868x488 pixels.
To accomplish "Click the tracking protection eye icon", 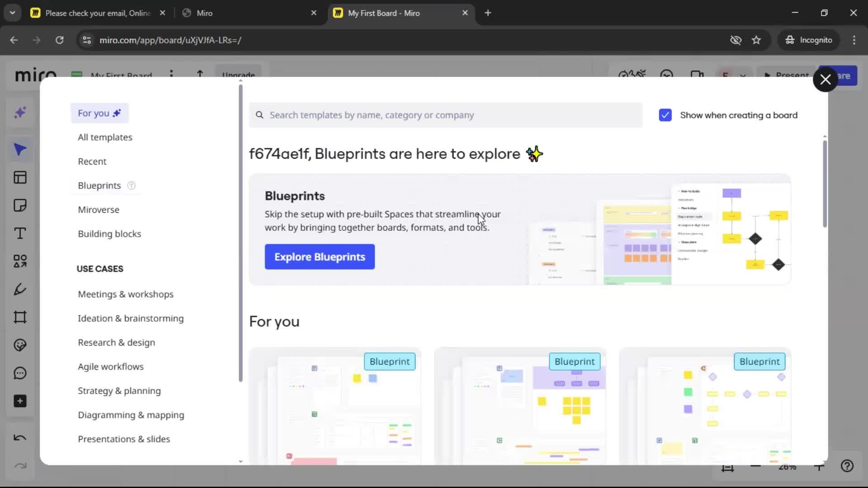I will coord(736,40).
